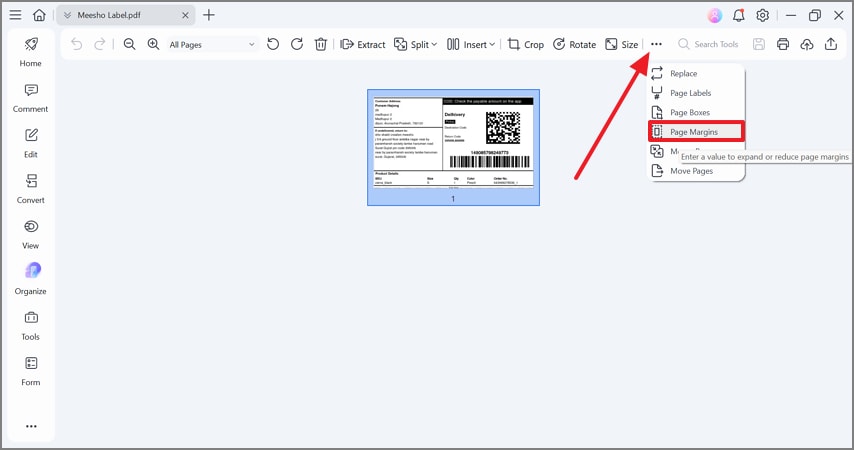Choose Page Labels from the menu

pyautogui.click(x=696, y=93)
